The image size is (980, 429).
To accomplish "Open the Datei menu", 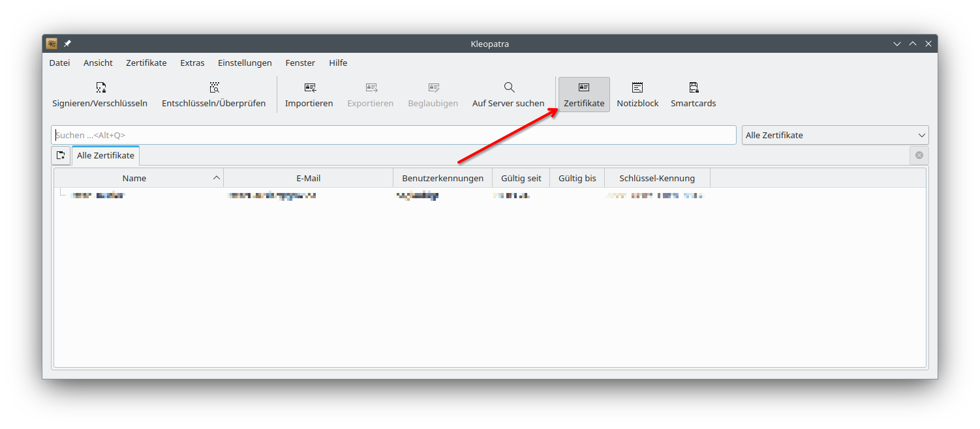I will [x=59, y=63].
